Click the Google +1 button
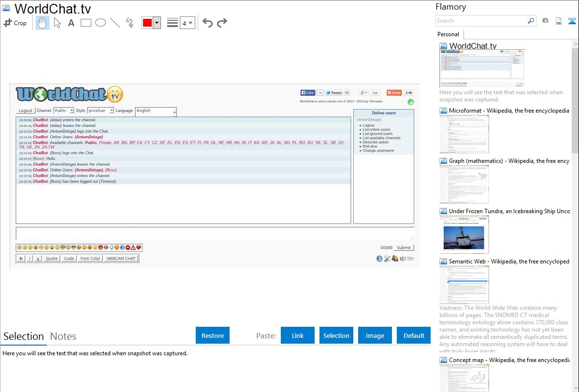 (x=364, y=93)
